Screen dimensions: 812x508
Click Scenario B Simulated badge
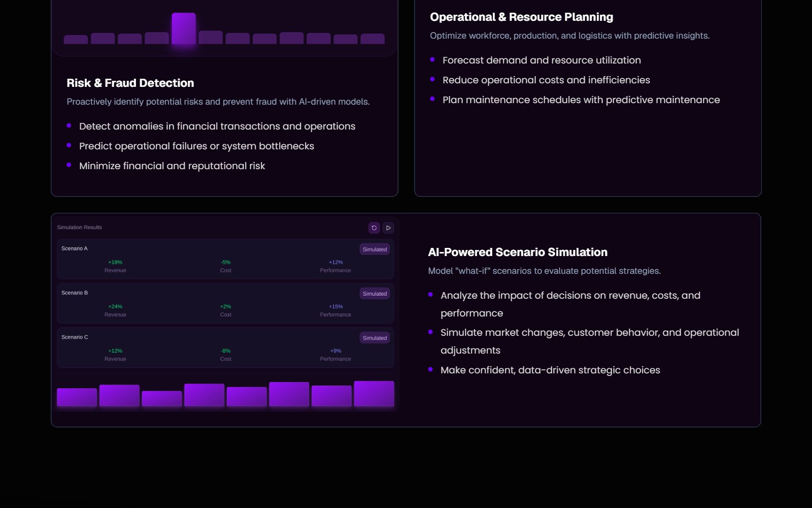tap(375, 294)
